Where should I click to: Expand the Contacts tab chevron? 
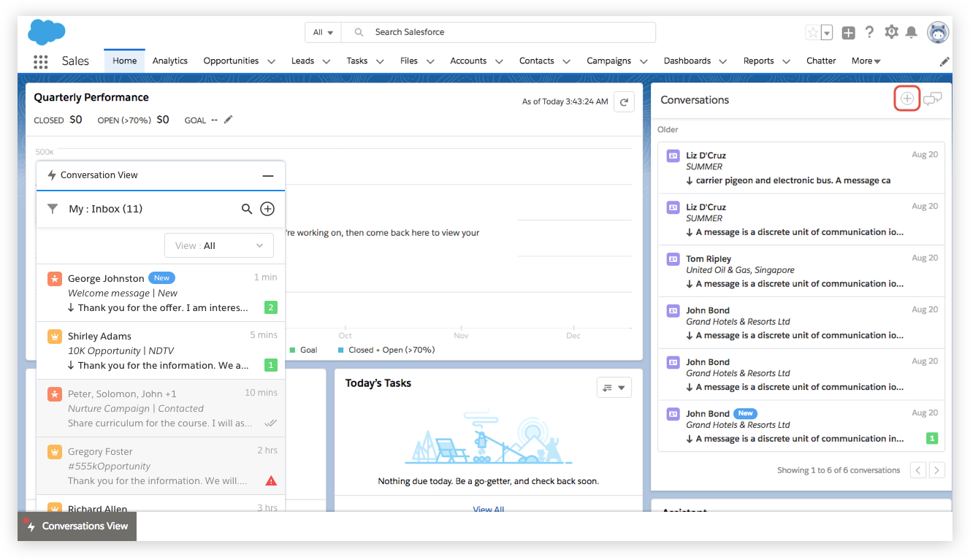(x=567, y=62)
